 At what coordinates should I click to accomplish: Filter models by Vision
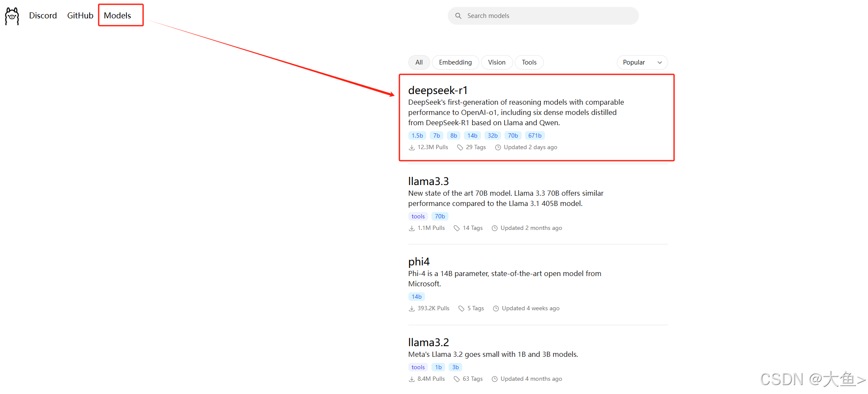tap(497, 62)
